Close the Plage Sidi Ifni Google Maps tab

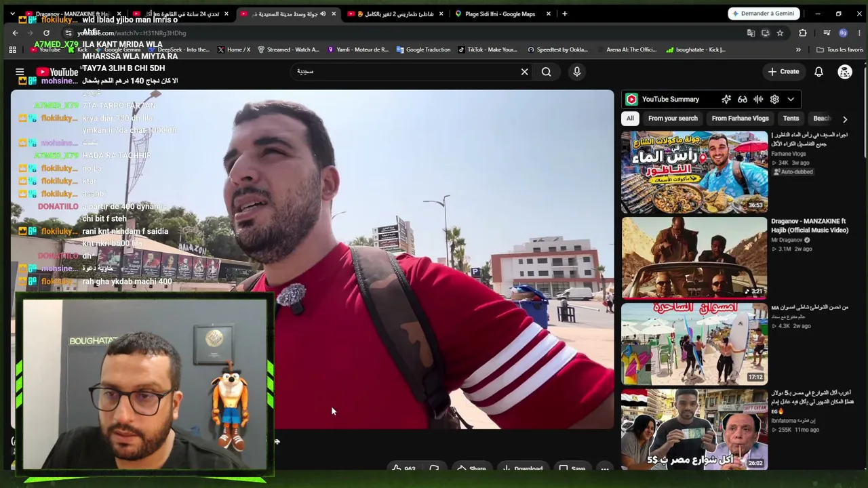(x=549, y=14)
